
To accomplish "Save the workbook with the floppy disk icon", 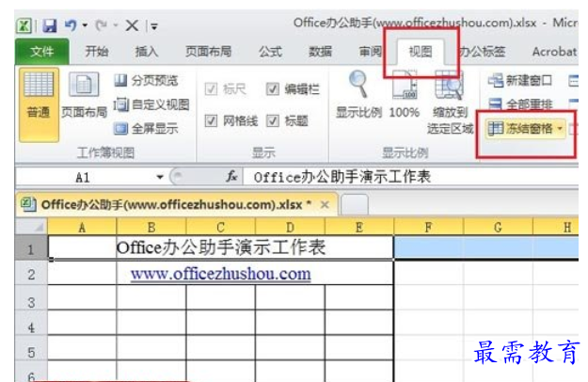I will 49,25.
